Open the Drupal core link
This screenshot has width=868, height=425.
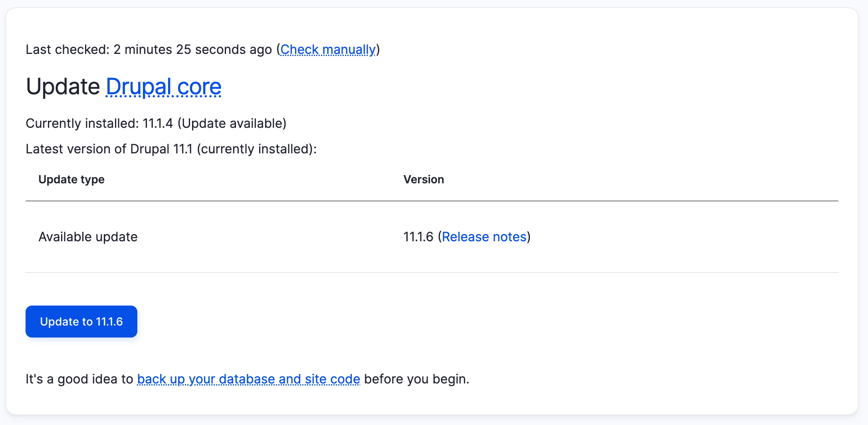point(163,86)
